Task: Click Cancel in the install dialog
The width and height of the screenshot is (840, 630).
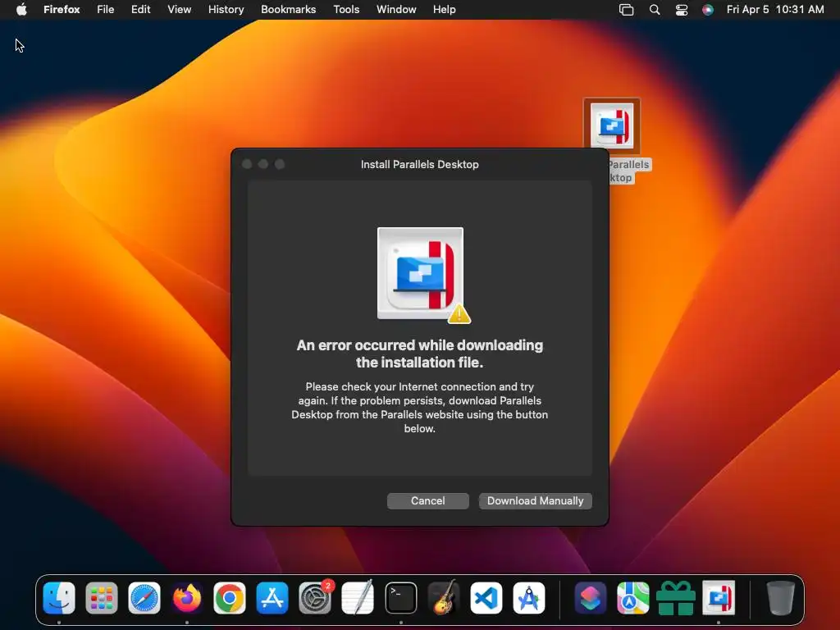Action: pyautogui.click(x=427, y=501)
